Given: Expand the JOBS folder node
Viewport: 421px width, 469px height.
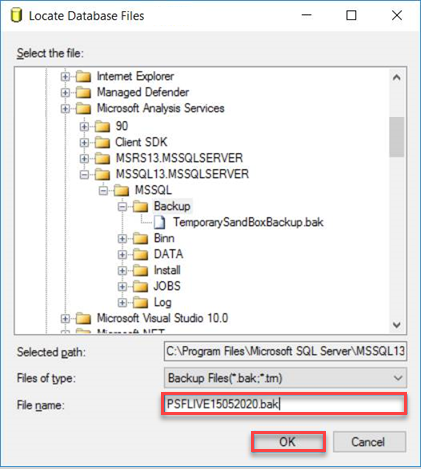Looking at the screenshot, I should pyautogui.click(x=122, y=286).
